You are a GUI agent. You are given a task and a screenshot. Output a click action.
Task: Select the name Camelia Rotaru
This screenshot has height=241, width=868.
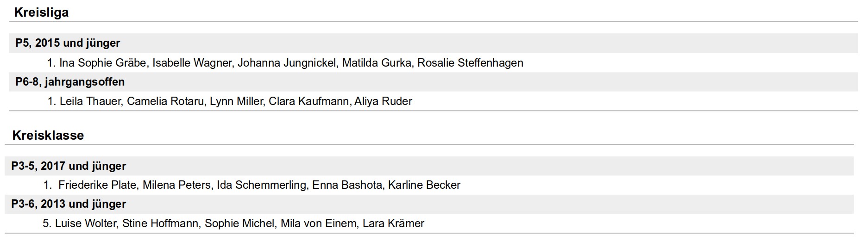coord(165,101)
